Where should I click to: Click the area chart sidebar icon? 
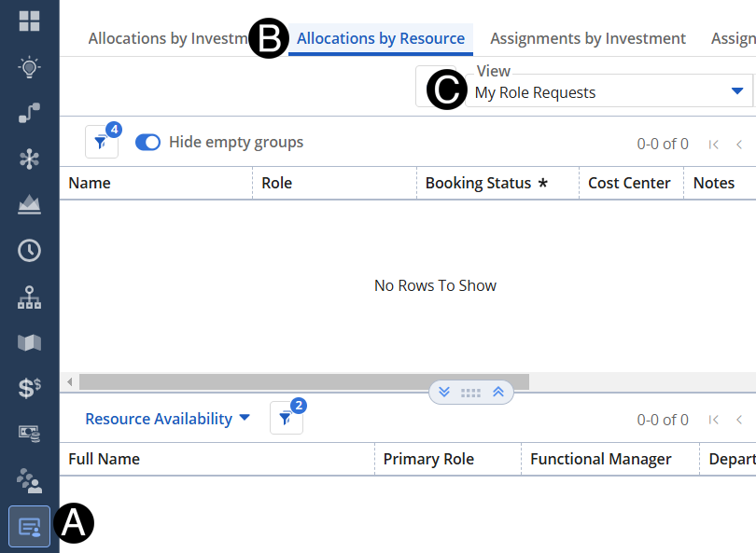(x=29, y=204)
